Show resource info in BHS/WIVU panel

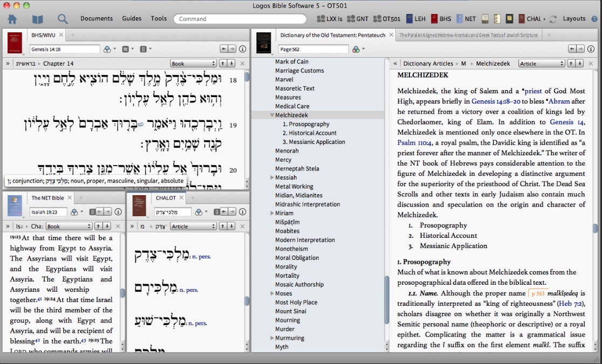coord(242,49)
